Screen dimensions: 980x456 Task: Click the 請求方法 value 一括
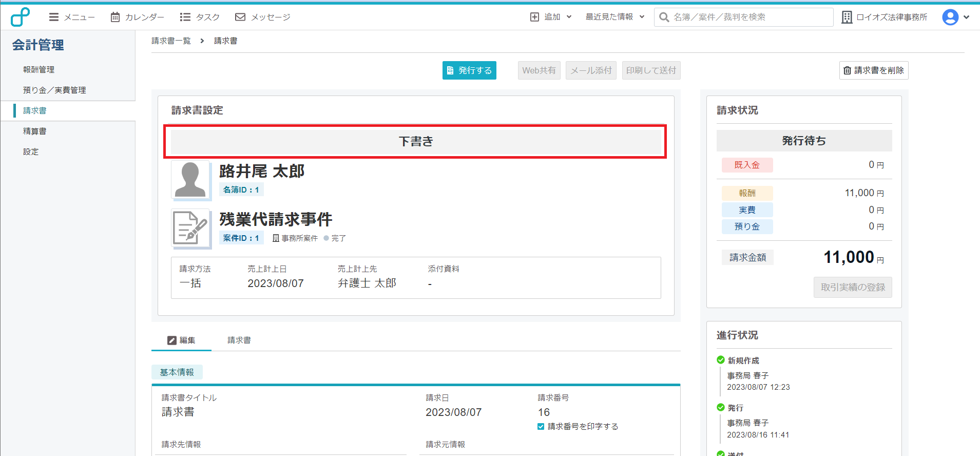(190, 283)
